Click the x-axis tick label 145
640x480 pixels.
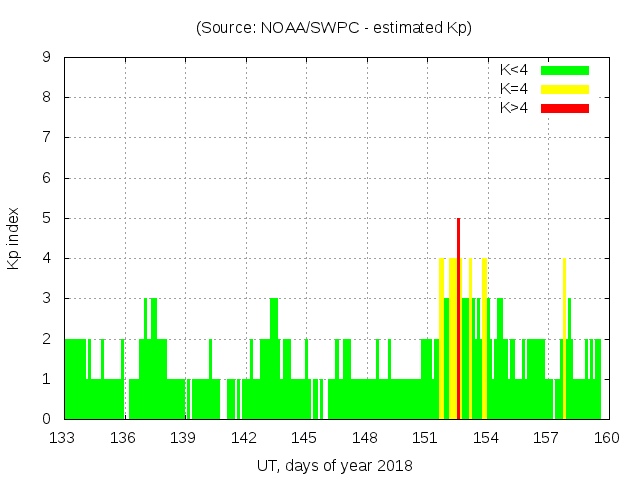coord(305,438)
